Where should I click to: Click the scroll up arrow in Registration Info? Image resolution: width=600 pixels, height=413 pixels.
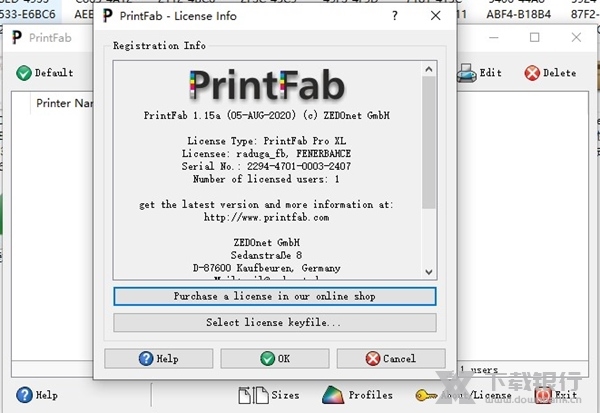[x=429, y=67]
